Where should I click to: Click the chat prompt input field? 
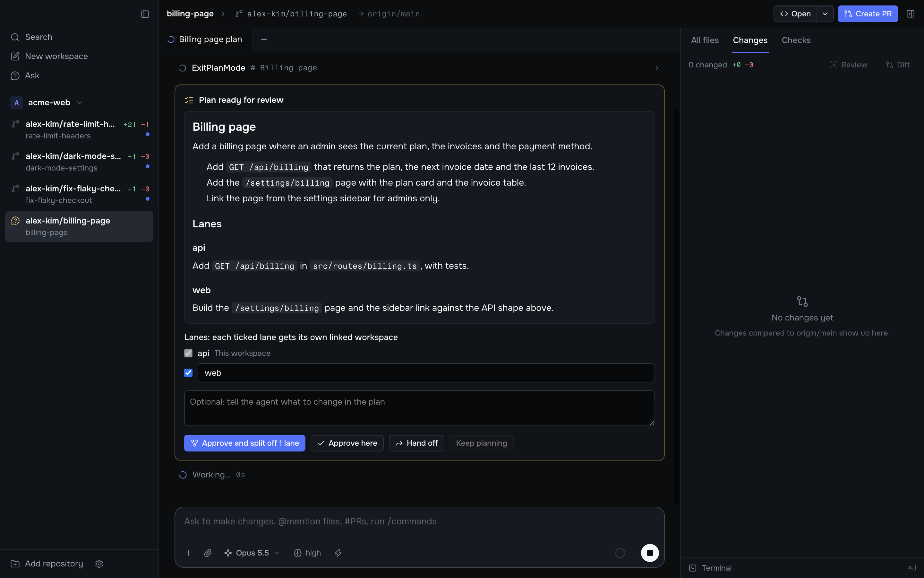(419, 521)
